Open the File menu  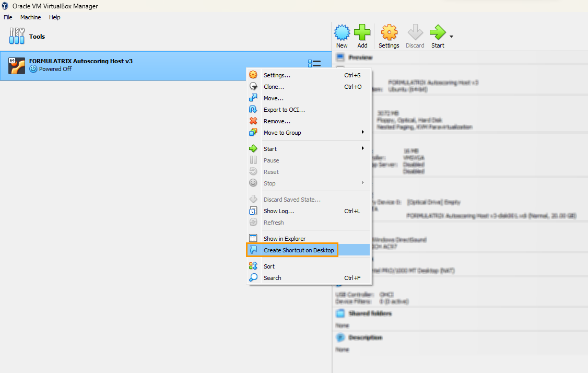[x=8, y=17]
